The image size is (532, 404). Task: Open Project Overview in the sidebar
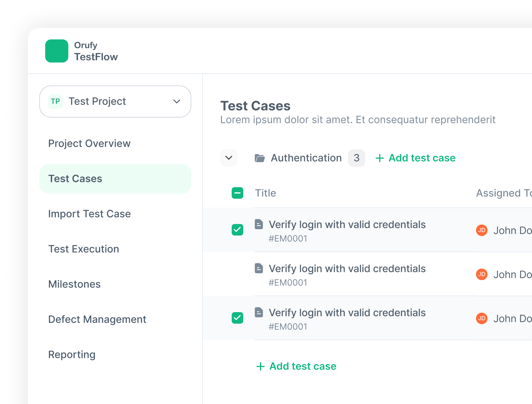click(x=89, y=144)
